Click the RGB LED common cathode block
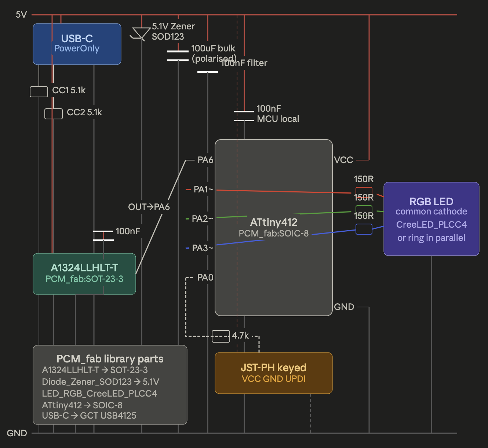This screenshot has height=448, width=488. (431, 219)
